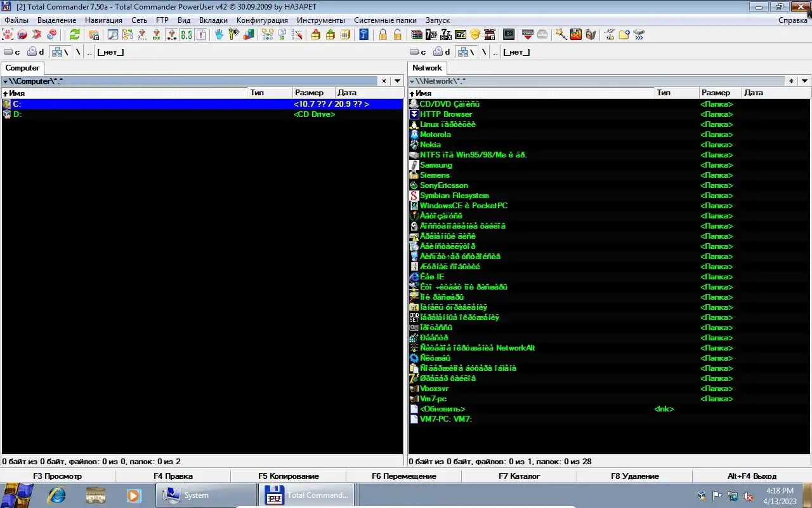Switch to the Computer tab
Image resolution: width=812 pixels, height=508 pixels.
pos(22,68)
